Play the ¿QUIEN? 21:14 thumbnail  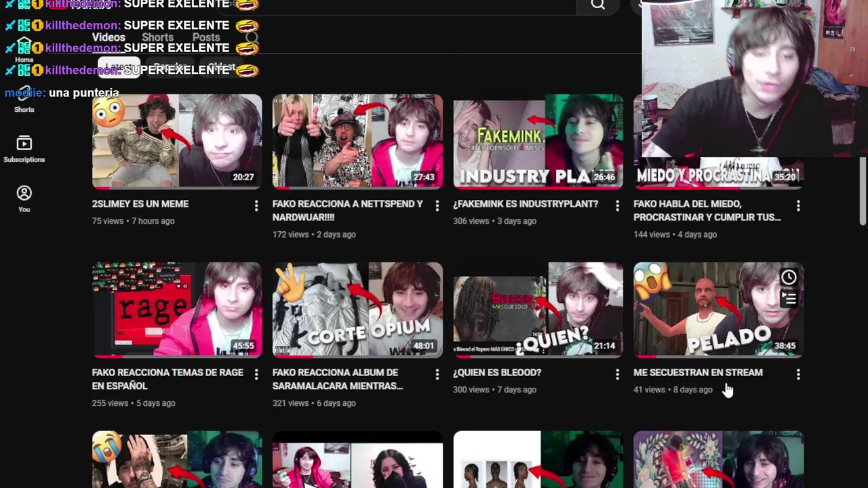tap(538, 310)
